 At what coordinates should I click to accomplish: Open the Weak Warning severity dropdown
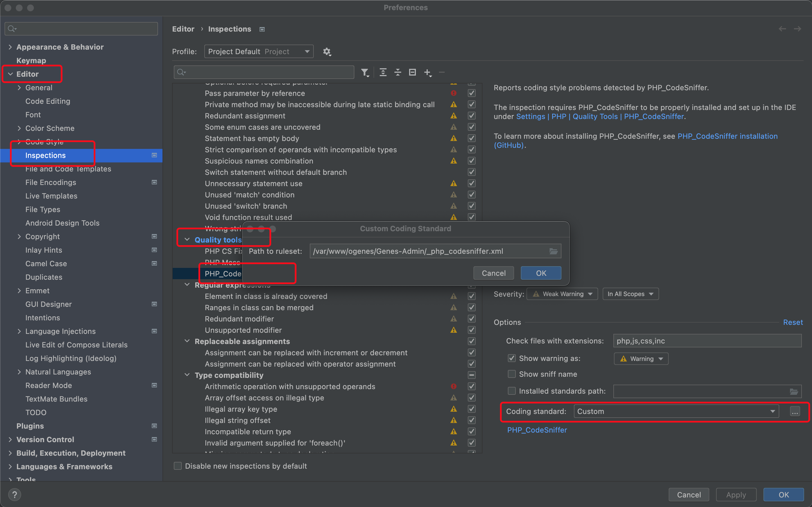point(562,294)
